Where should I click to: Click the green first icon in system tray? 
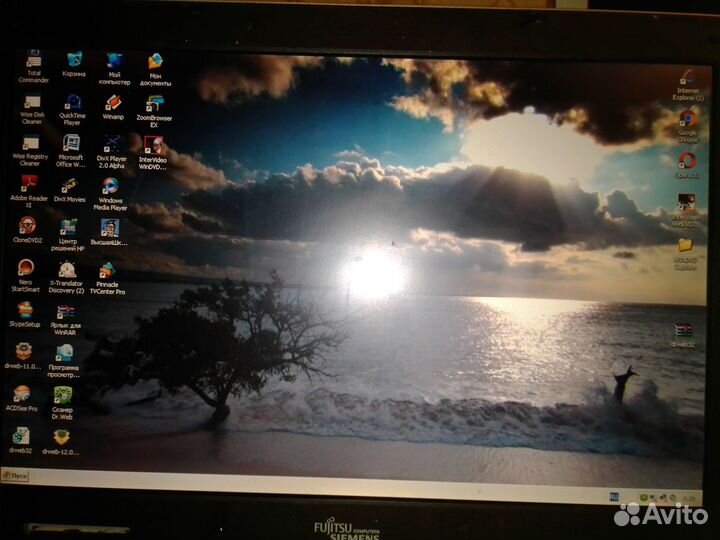click(644, 497)
